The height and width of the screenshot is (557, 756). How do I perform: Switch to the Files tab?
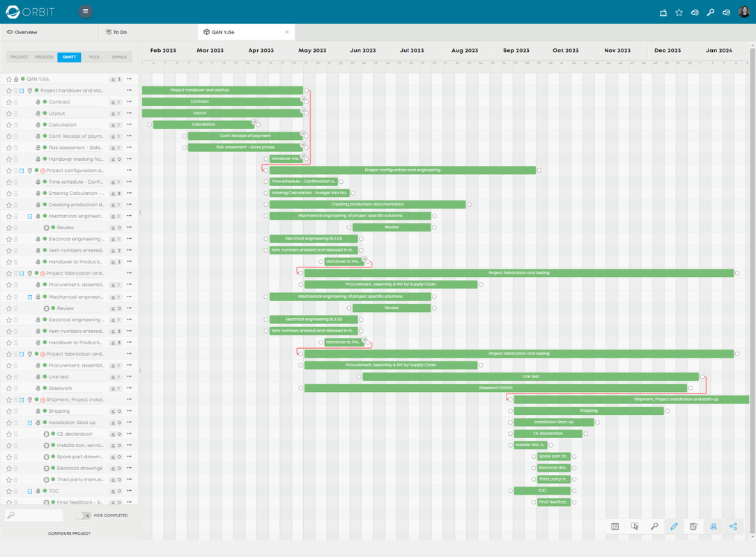coord(94,57)
